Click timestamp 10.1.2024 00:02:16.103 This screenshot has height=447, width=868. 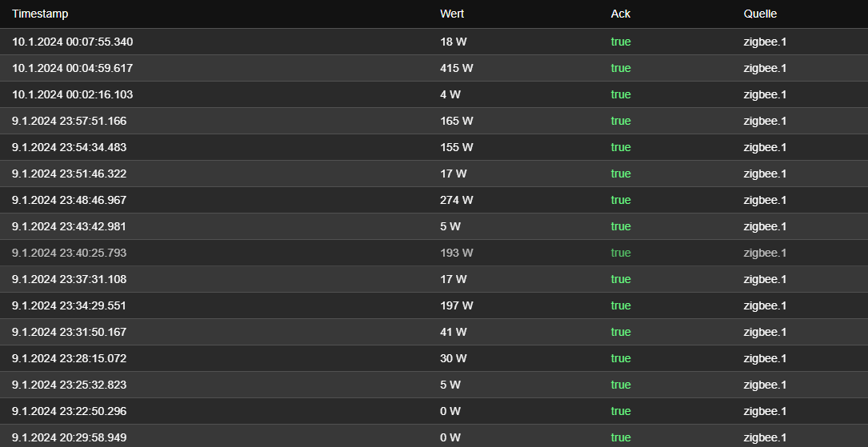pyautogui.click(x=73, y=94)
